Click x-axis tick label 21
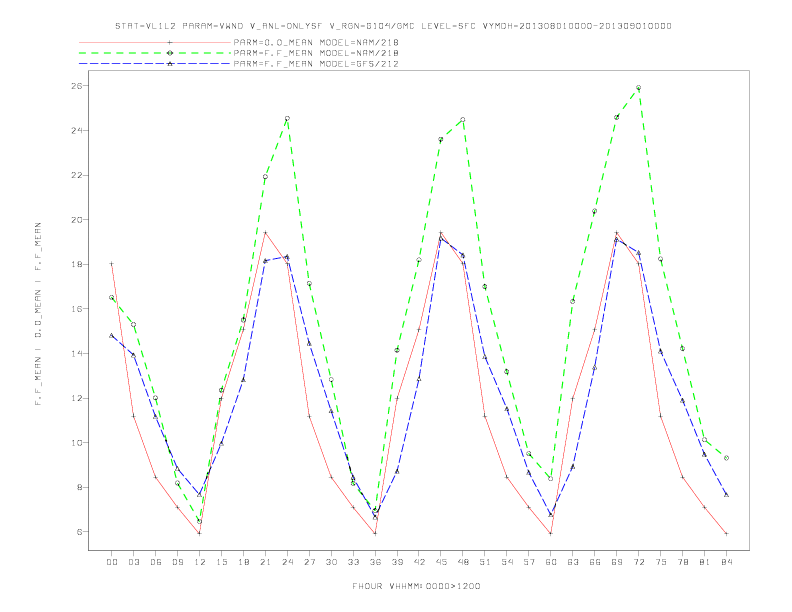The width and height of the screenshot is (792, 612). pyautogui.click(x=265, y=562)
